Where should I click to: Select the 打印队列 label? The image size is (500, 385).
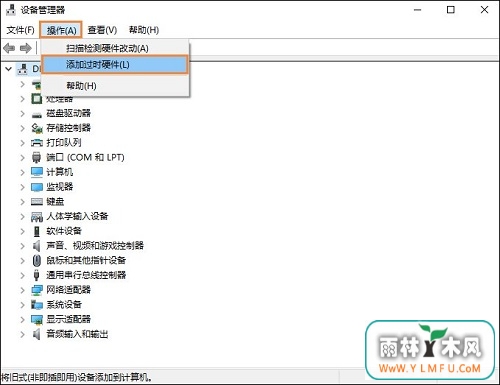point(64,143)
